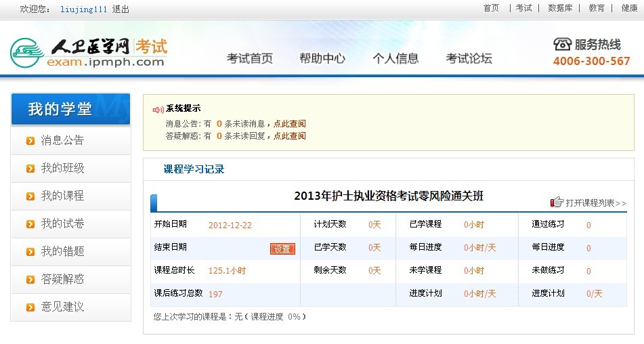This screenshot has width=644, height=344.
Task: Click the arrow icon beside 我的错题
Action: [x=30, y=252]
